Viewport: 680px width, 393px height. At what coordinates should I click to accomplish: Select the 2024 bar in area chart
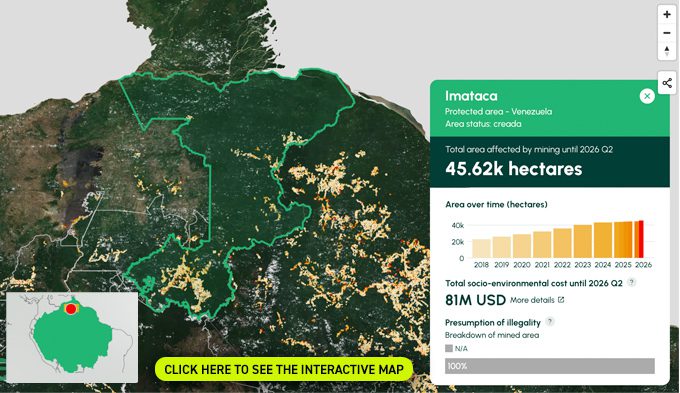coord(603,240)
